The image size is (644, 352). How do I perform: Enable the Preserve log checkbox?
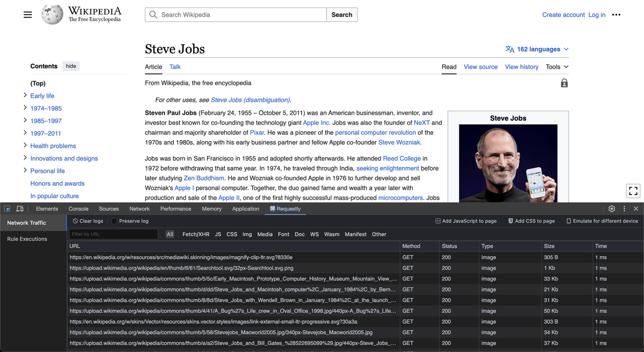pos(114,221)
